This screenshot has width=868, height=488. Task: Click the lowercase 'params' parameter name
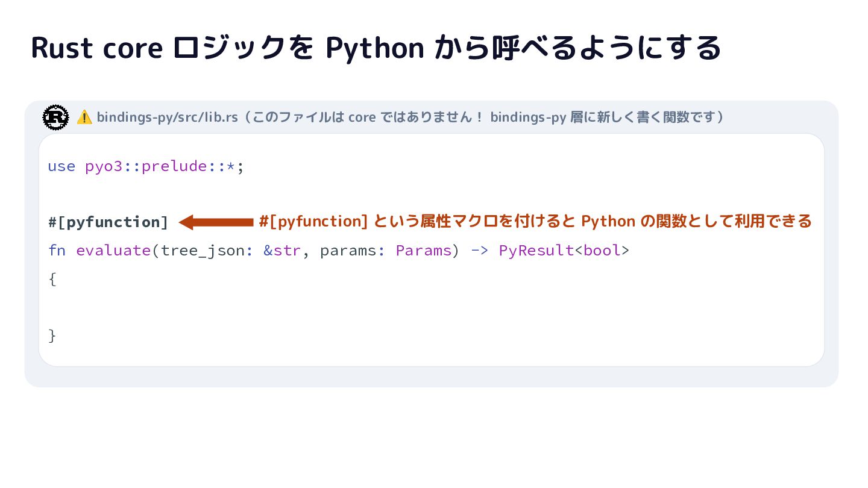click(x=348, y=251)
